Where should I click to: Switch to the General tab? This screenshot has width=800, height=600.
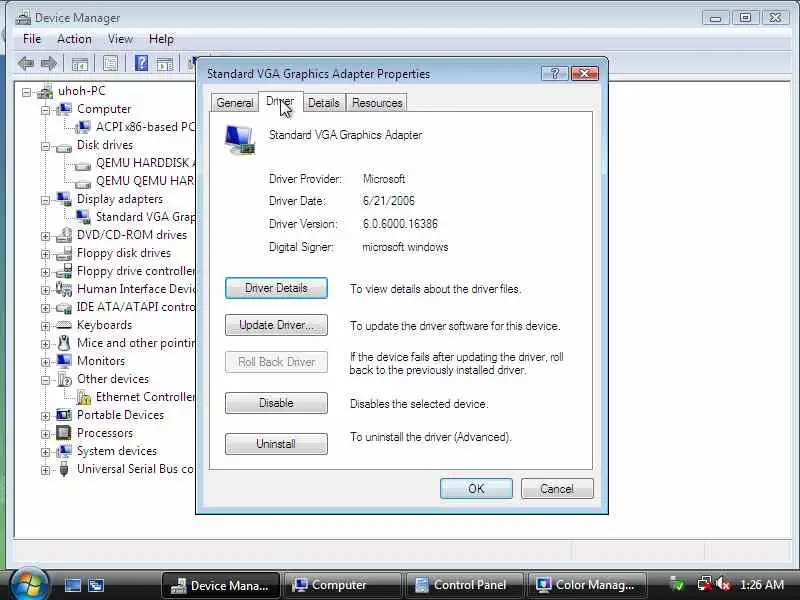point(235,103)
